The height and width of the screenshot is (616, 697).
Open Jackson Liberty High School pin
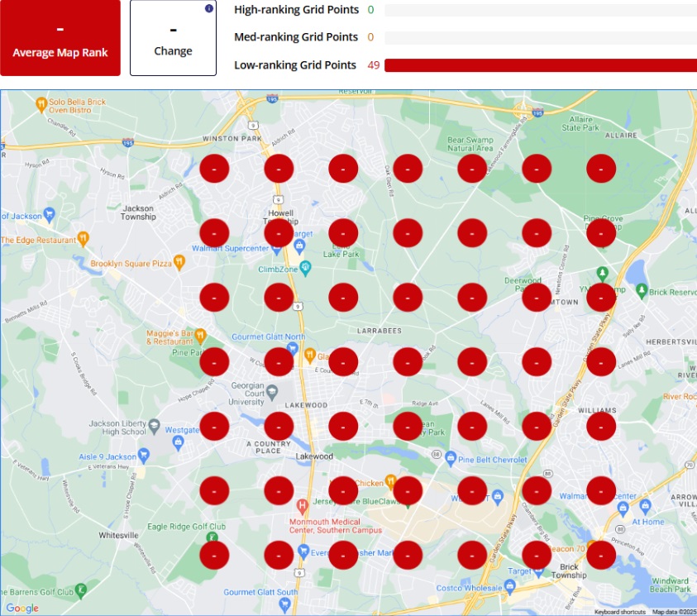[155, 426]
